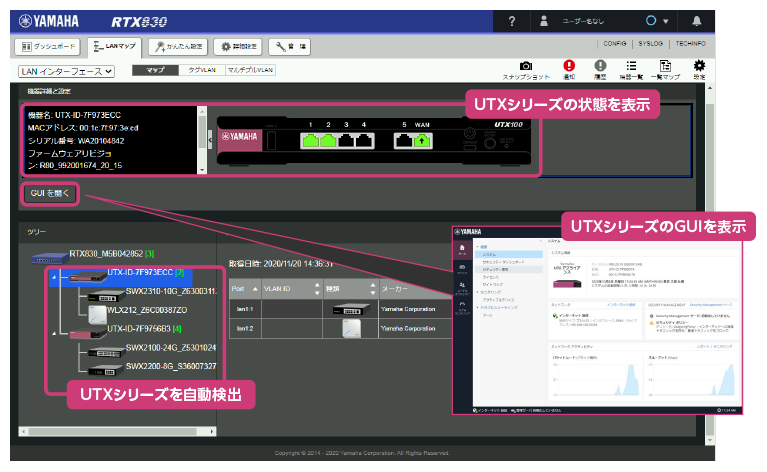The image size is (767, 472).
Task: Click port 3 on the UTX100 image
Action: [x=346, y=141]
